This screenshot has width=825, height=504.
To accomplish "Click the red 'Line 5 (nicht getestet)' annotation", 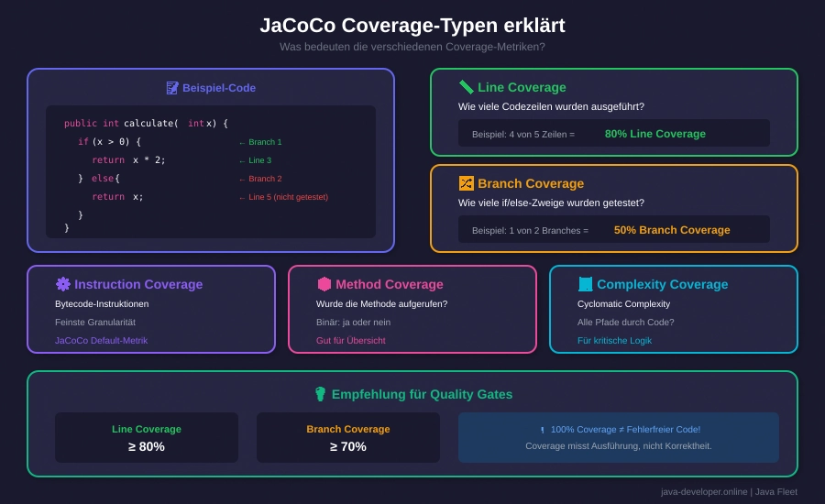I will coord(283,197).
